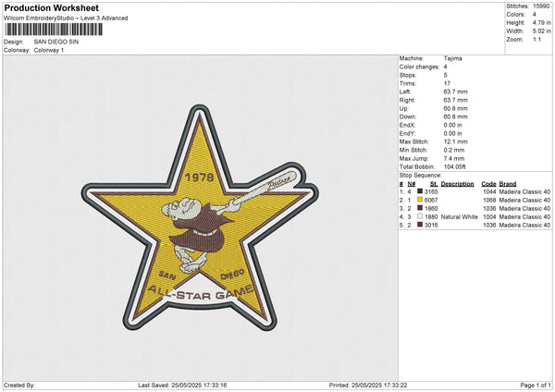
Task: Click the 'Production Worksheet' title
Action: click(x=51, y=7)
